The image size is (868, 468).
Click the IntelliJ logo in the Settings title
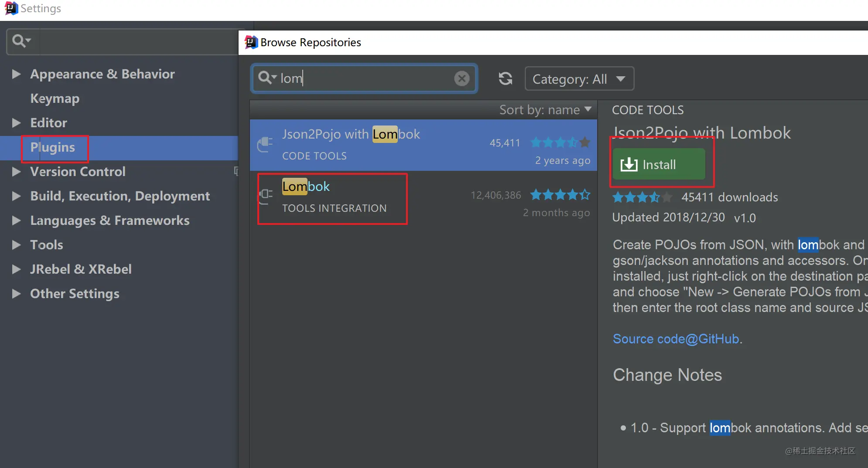pos(11,8)
